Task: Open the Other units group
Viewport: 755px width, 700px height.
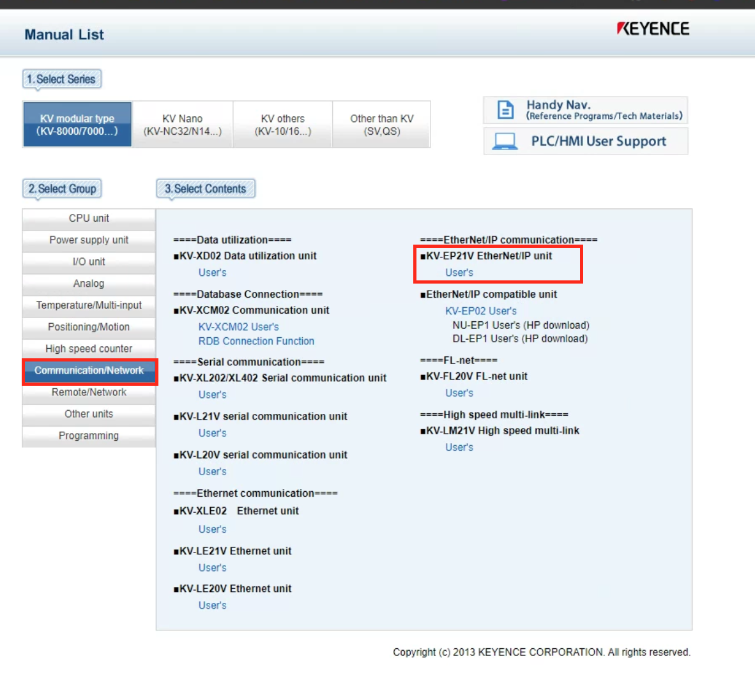Action: coord(89,414)
